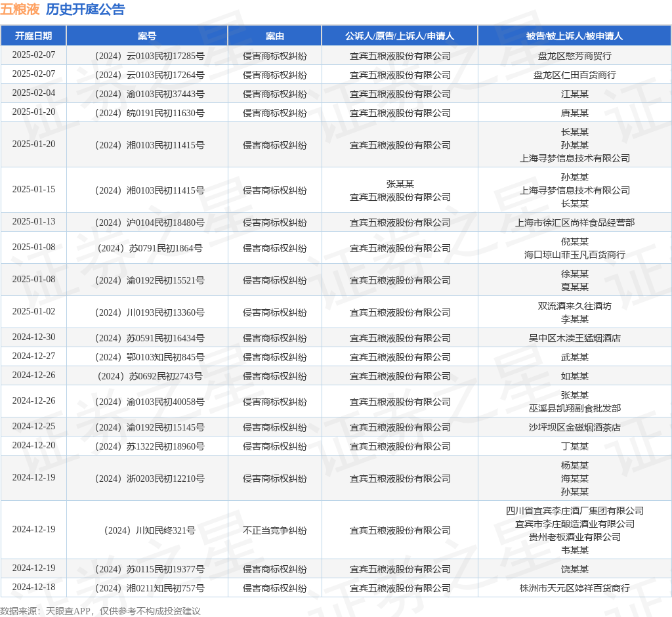Click defendant 株洲市天元区婷祥百货商行

[575, 588]
